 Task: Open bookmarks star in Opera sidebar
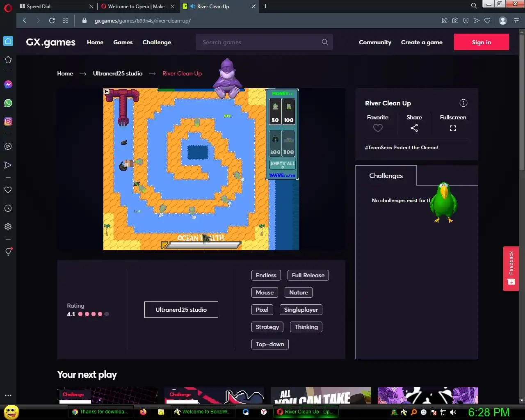click(8, 59)
